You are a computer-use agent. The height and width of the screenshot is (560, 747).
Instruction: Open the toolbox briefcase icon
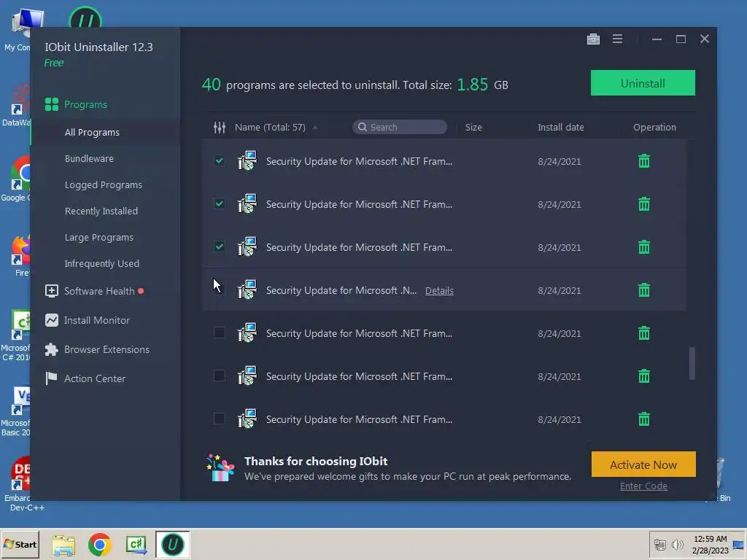click(x=593, y=39)
